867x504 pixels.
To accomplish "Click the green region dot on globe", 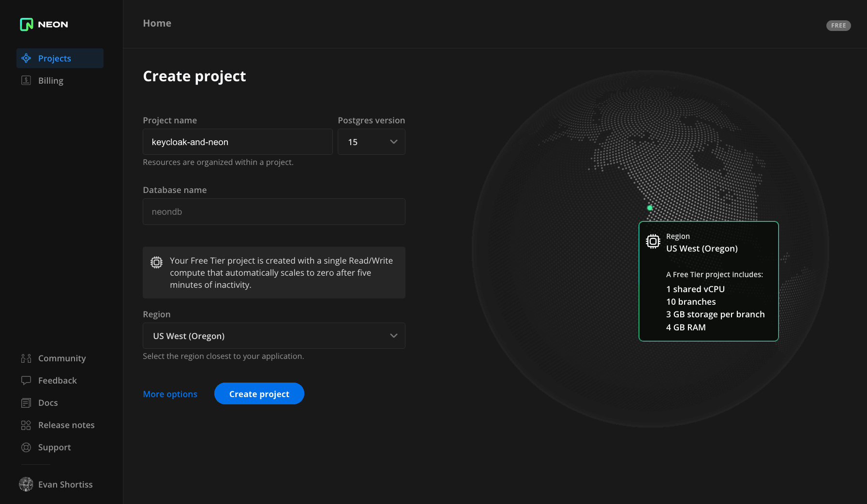I will pos(650,208).
